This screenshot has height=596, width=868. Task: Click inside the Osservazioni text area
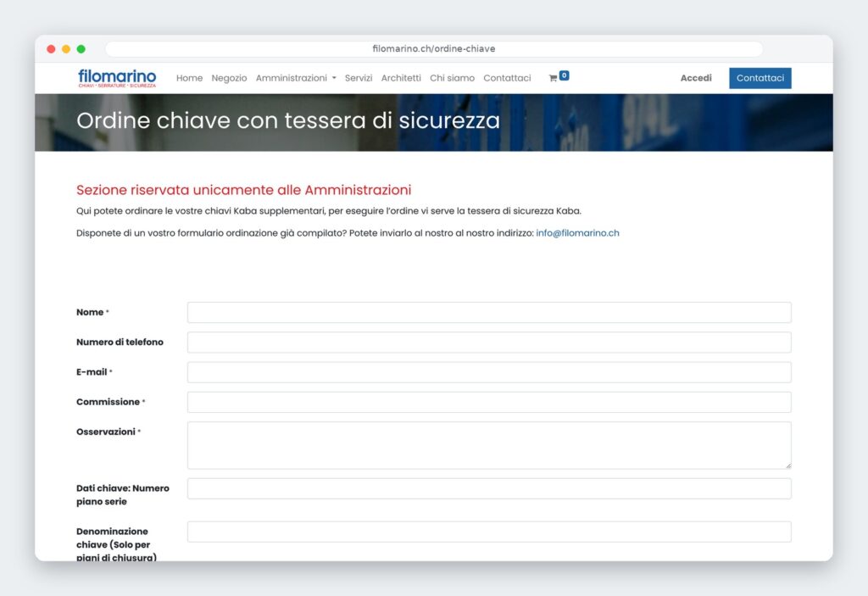[x=489, y=445]
